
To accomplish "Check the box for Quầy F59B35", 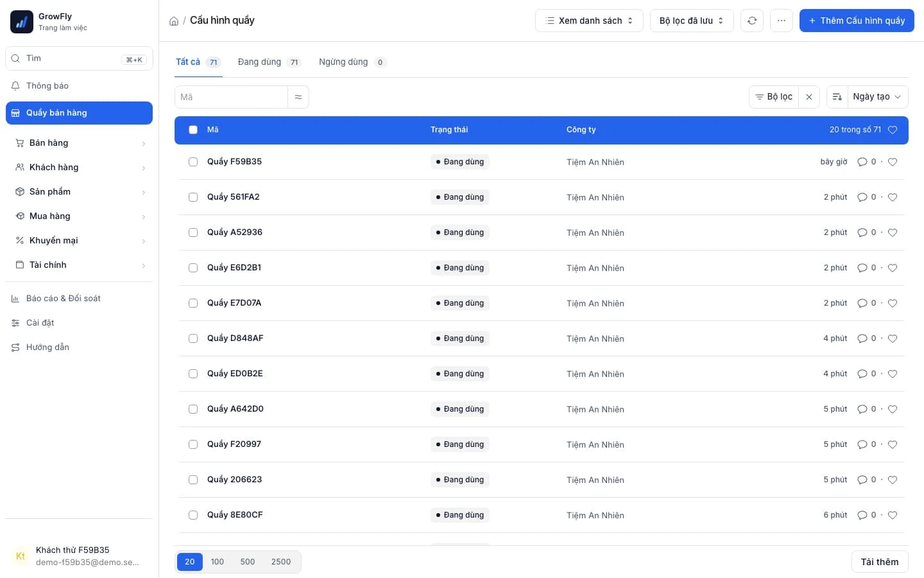I will [x=193, y=162].
